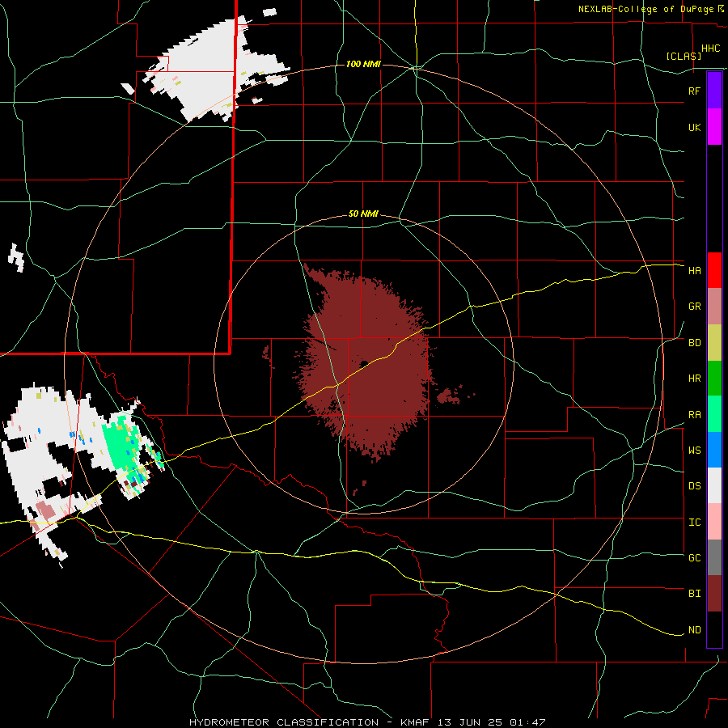Click the large white dry snow echo at top
728x728 pixels.
coord(209,70)
